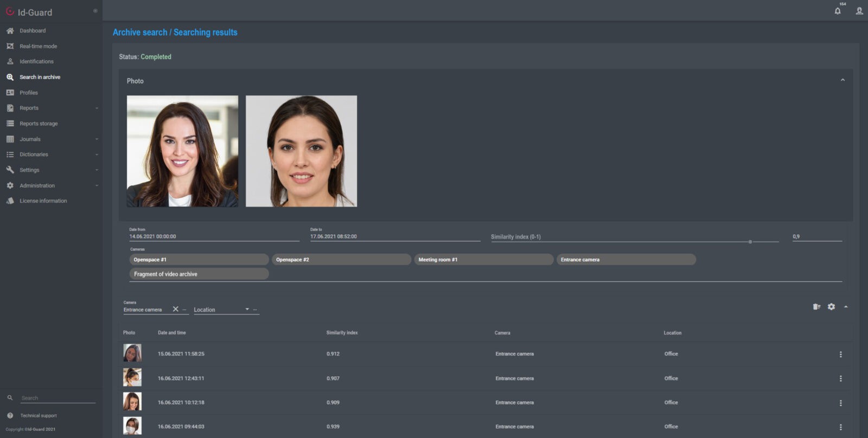
Task: Click the table settings gear icon
Action: pyautogui.click(x=831, y=307)
